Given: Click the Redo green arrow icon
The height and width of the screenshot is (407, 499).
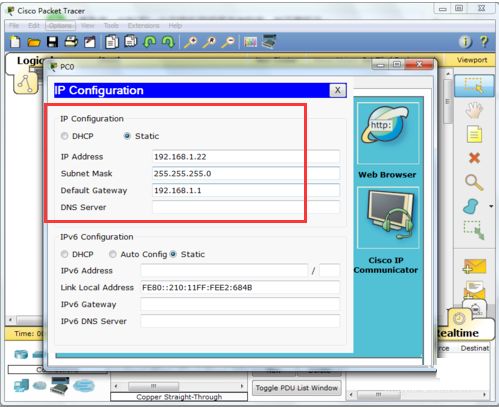Looking at the screenshot, I should coord(168,42).
